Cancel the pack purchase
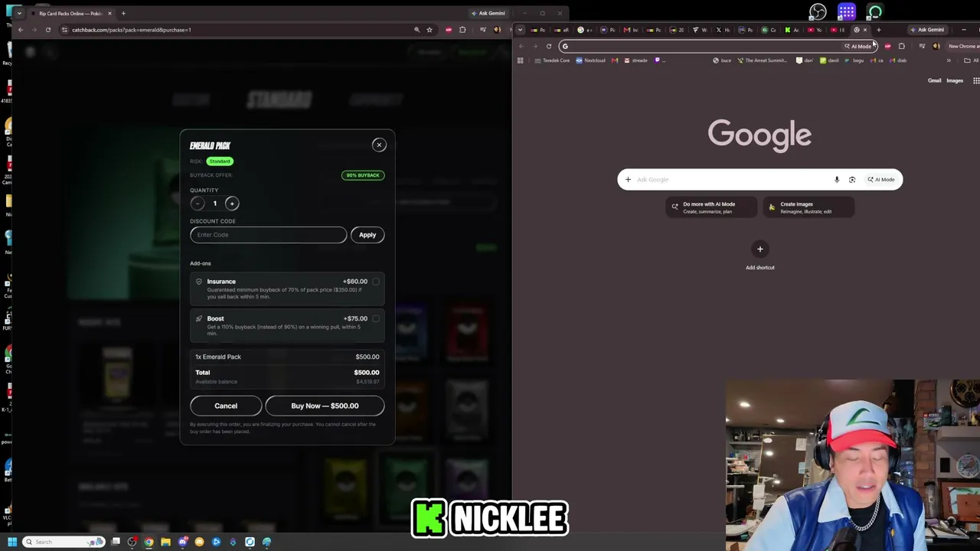The image size is (980, 551). 226,406
